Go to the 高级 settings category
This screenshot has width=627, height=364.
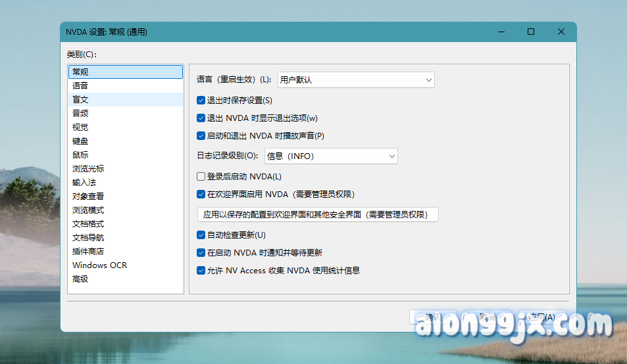tap(80, 279)
